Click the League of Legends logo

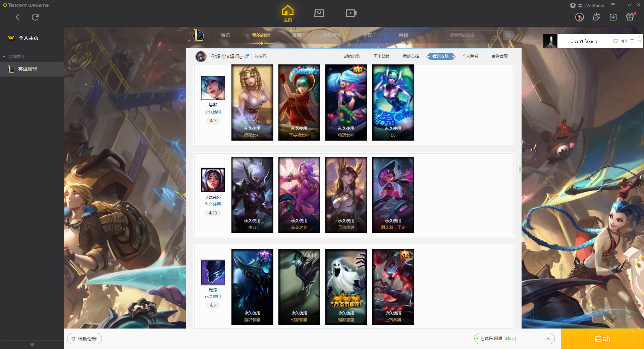(x=198, y=35)
